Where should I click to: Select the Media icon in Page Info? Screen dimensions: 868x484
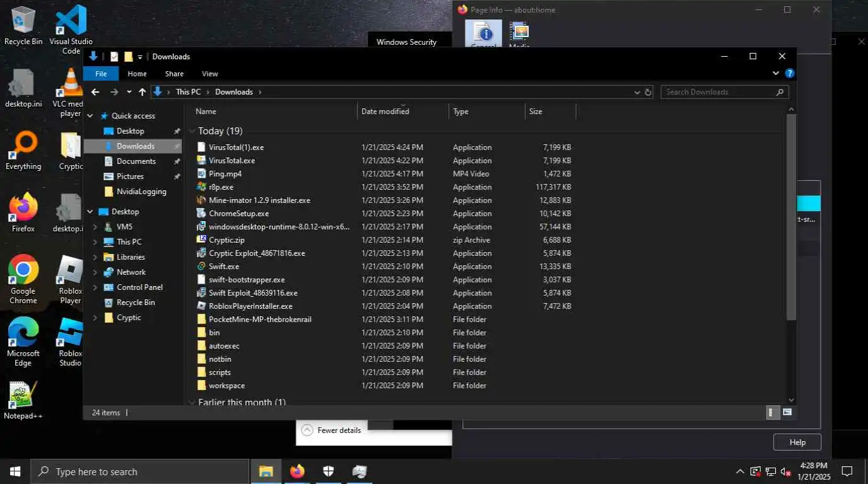pos(519,35)
